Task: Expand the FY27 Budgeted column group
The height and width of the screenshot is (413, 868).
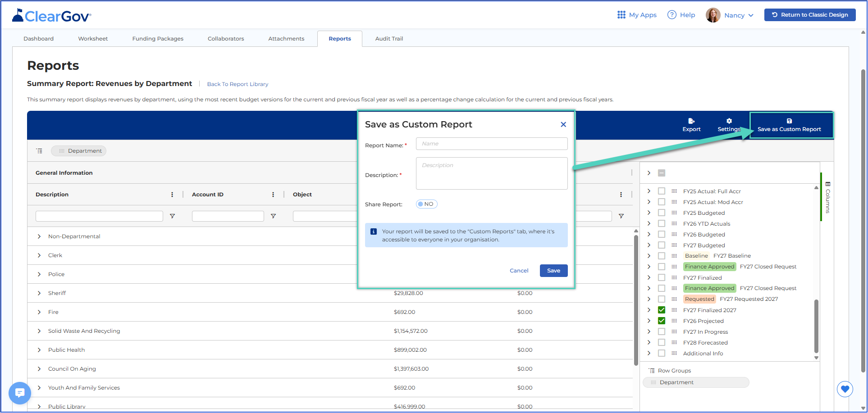Action: [649, 245]
